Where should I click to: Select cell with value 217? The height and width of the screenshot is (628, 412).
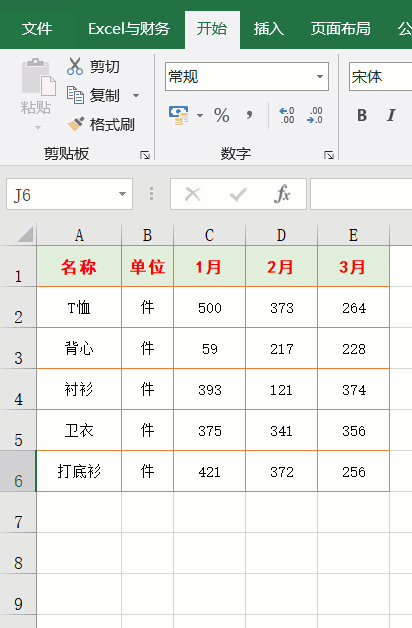point(281,348)
